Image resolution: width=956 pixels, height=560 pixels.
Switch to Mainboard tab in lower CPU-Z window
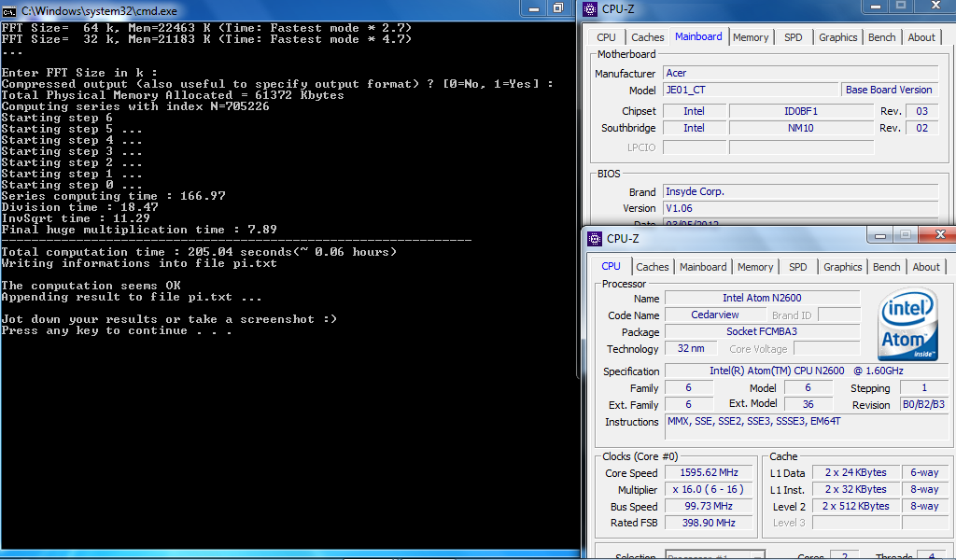[x=703, y=267]
